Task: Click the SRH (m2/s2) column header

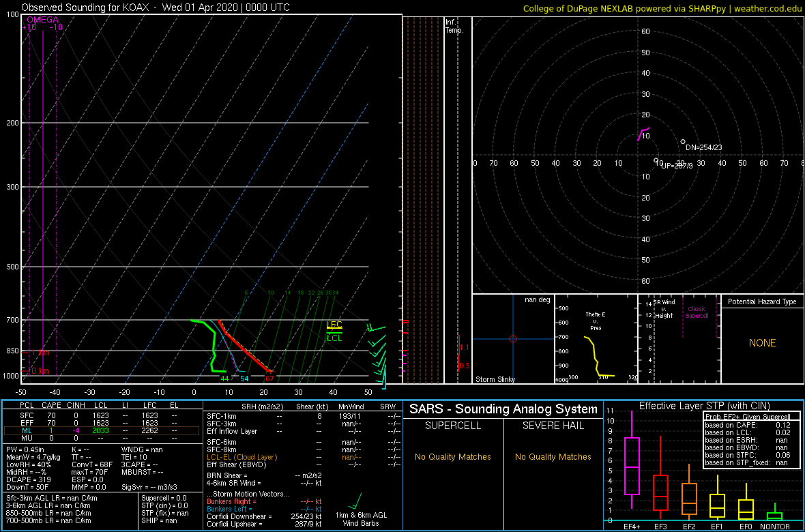Action: pyautogui.click(x=263, y=406)
